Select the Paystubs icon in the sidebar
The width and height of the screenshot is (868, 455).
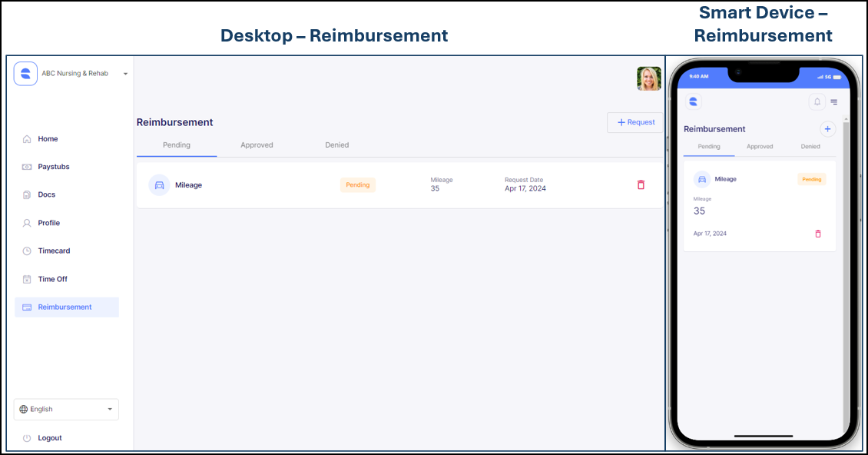click(x=27, y=167)
